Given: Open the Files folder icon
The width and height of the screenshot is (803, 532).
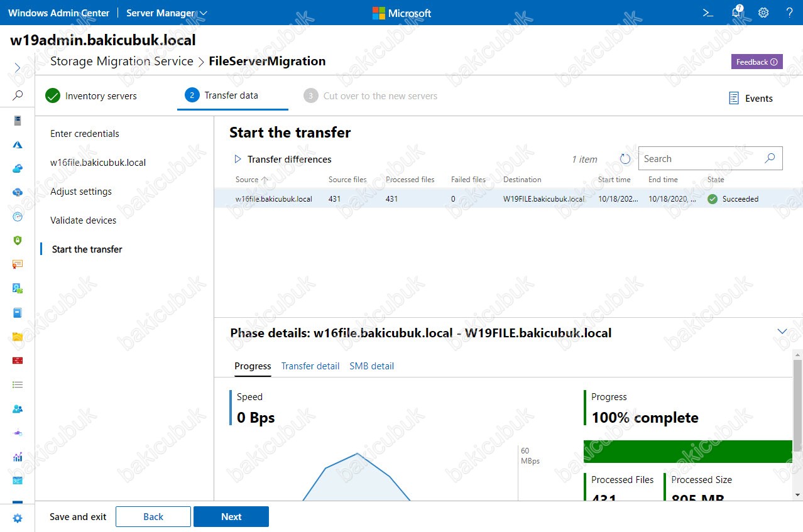Looking at the screenshot, I should click(x=18, y=337).
